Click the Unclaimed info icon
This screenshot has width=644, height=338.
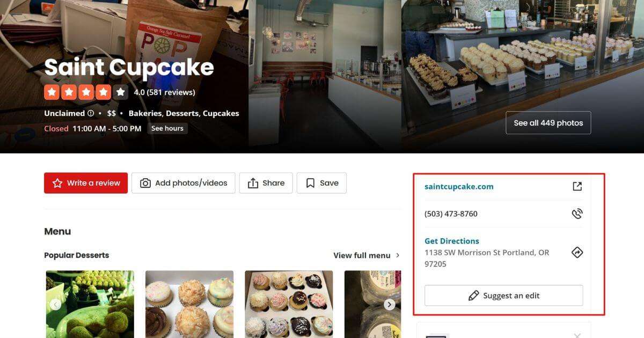[x=91, y=113]
